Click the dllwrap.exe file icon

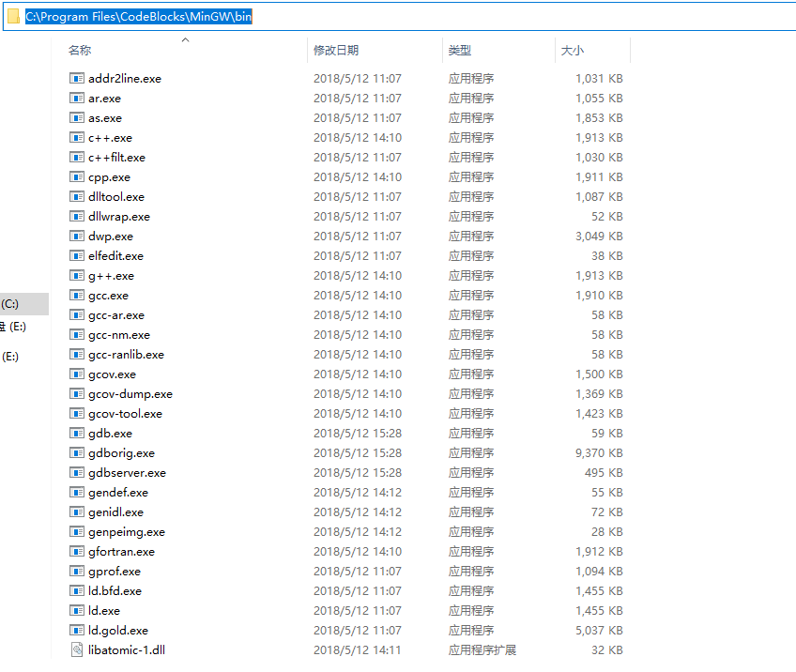(77, 216)
